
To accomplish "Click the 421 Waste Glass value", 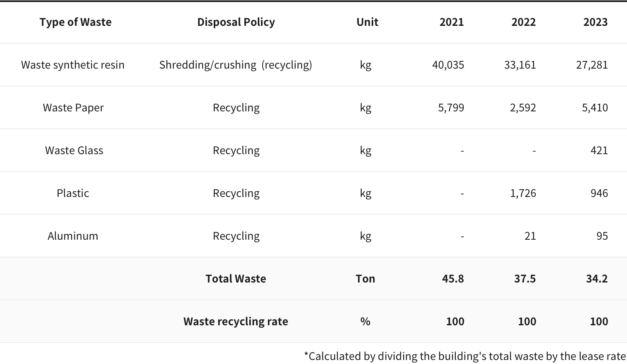I will click(599, 150).
